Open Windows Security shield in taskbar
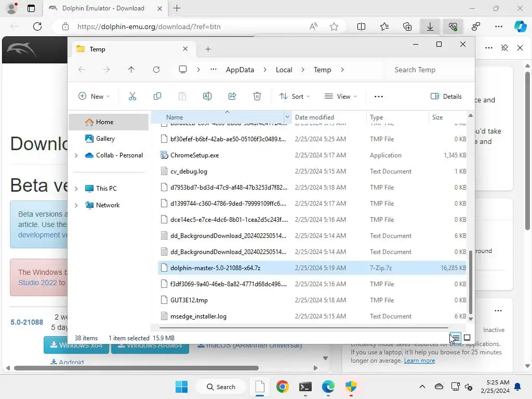The width and height of the screenshot is (532, 399). click(x=351, y=387)
